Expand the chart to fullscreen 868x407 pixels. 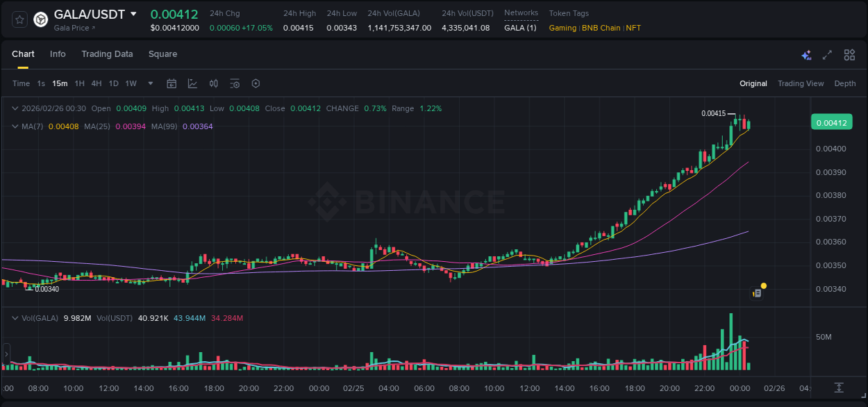tap(828, 54)
